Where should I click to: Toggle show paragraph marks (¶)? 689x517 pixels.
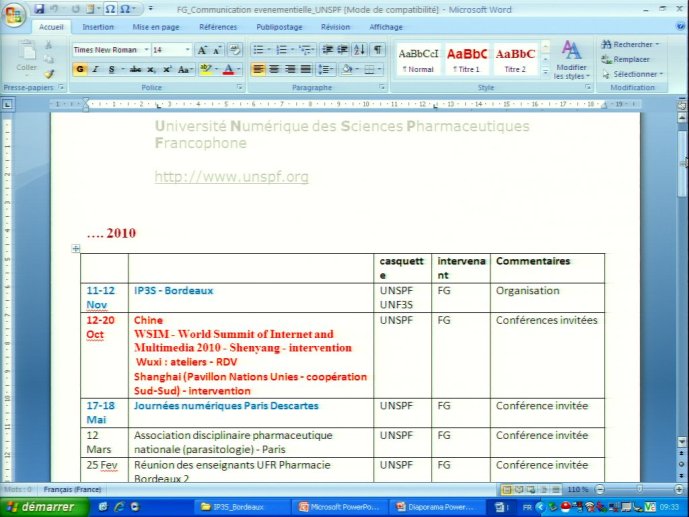[x=377, y=50]
